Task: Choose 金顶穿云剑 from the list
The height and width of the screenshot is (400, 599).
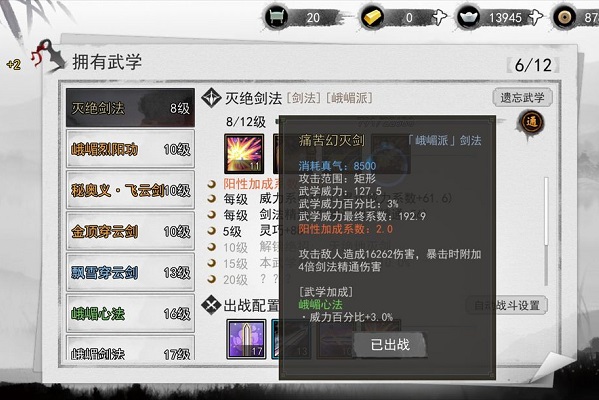Action: pyautogui.click(x=130, y=231)
